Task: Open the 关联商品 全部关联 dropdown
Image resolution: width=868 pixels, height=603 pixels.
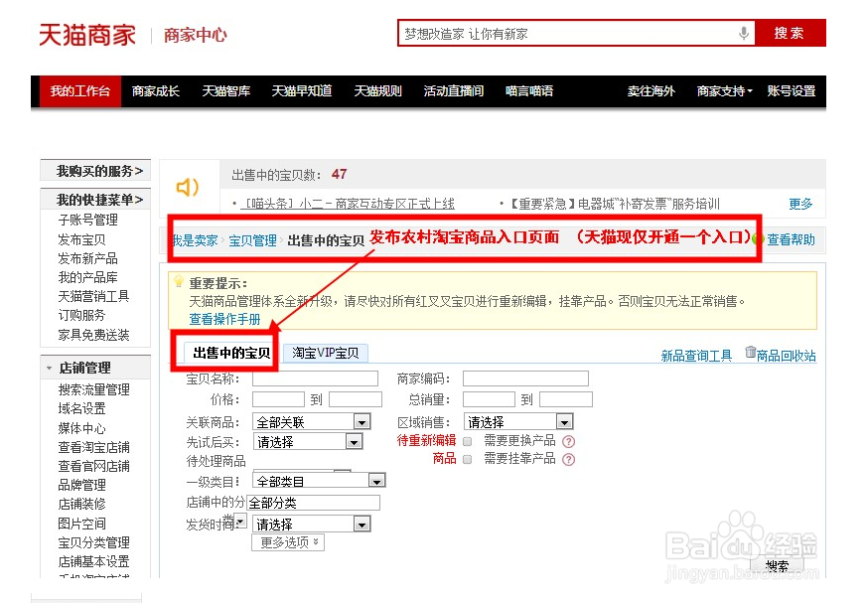Action: pyautogui.click(x=312, y=422)
